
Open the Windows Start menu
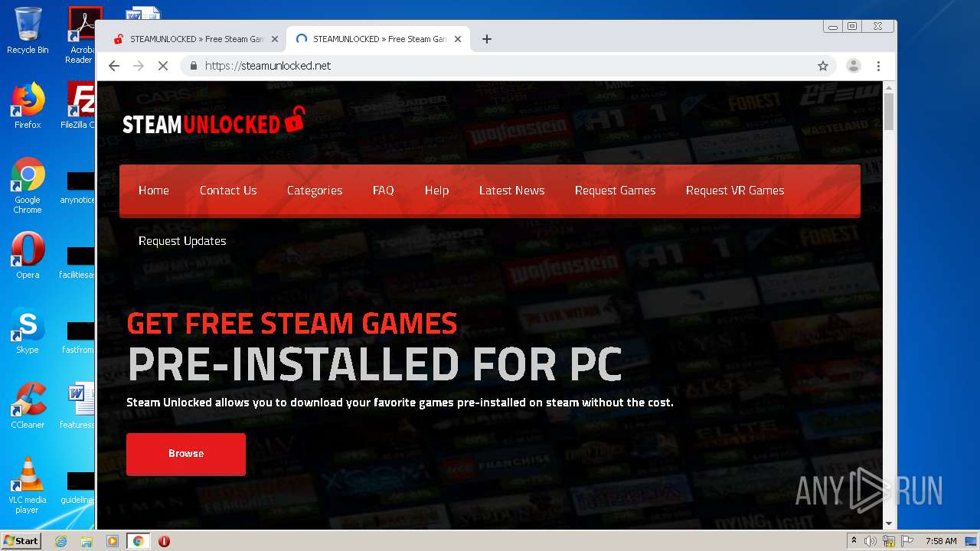tap(21, 540)
